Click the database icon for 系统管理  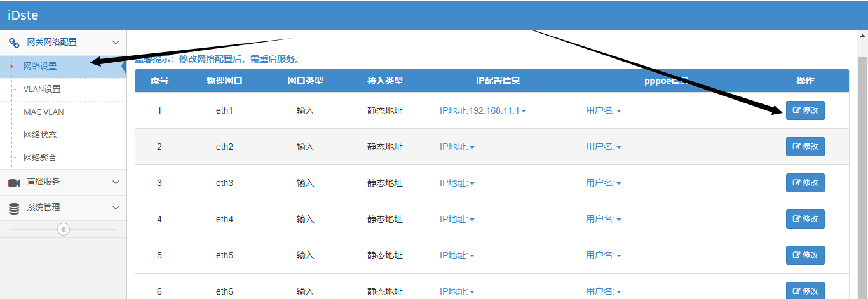pyautogui.click(x=14, y=208)
